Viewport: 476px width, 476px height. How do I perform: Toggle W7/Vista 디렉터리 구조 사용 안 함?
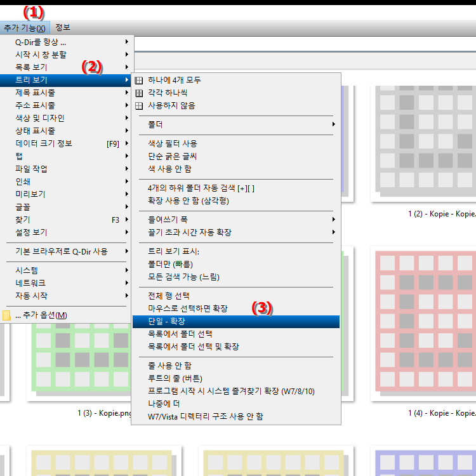[236, 416]
